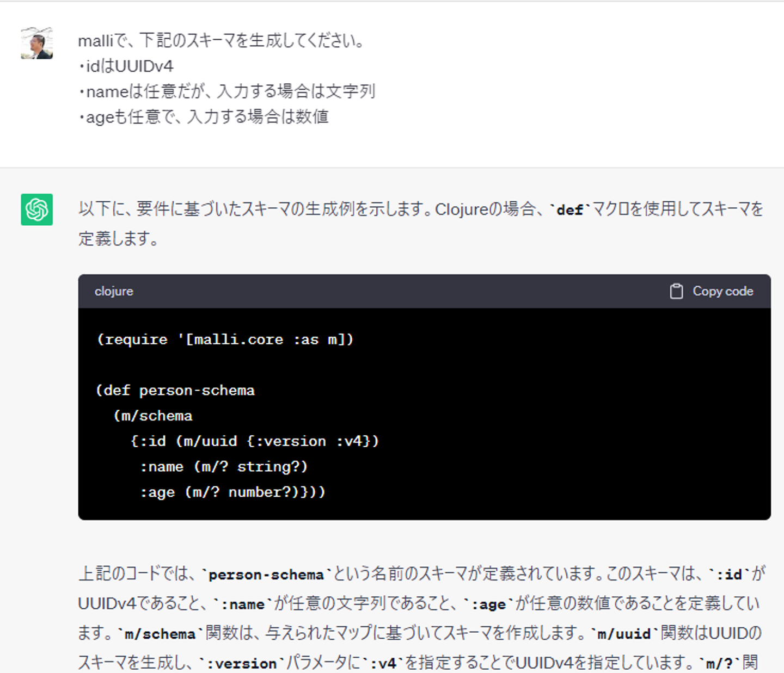Click inline m/uuid in the explanation
784x673 pixels.
[624, 634]
